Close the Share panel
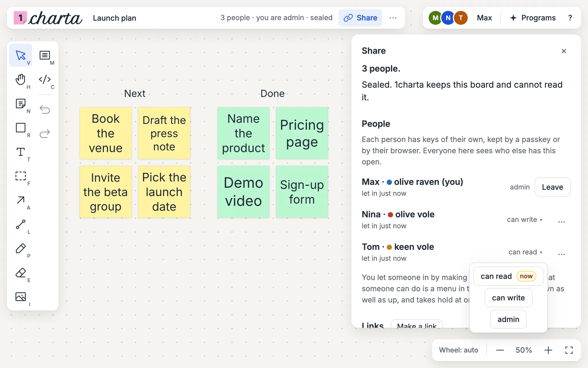The width and height of the screenshot is (588, 368). tap(564, 51)
